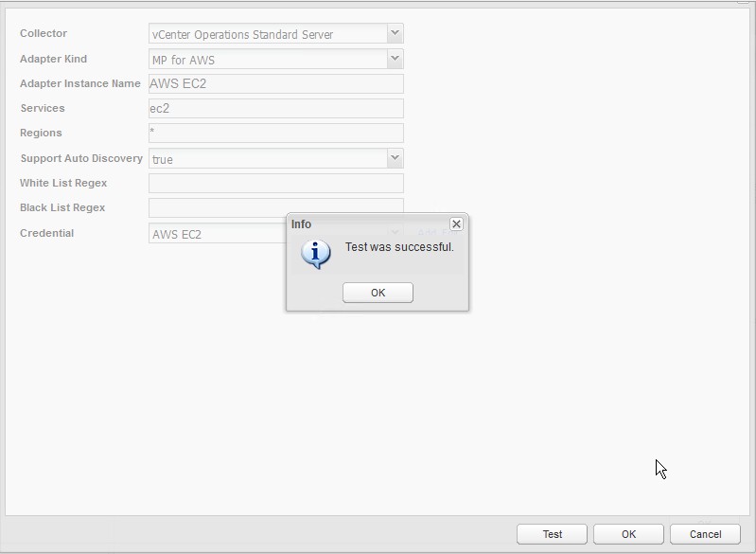Click the 'Test was successful.' message
Viewport: 756px width, 554px height.
[399, 247]
